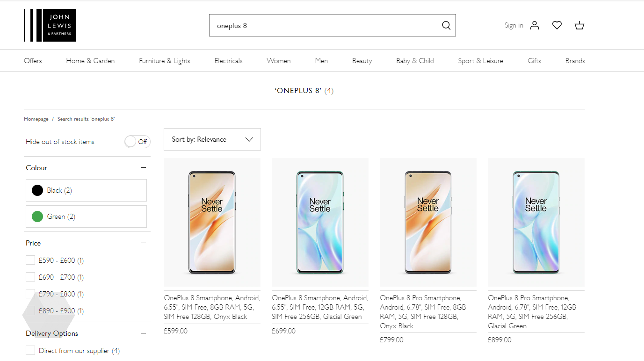644x361 pixels.
Task: Open the Offers menu
Action: [x=32, y=60]
